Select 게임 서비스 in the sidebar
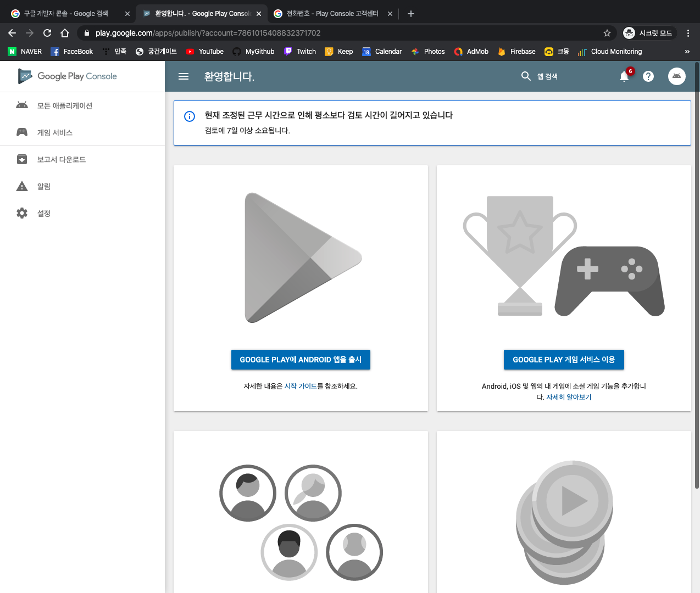Image resolution: width=700 pixels, height=593 pixels. click(x=82, y=132)
